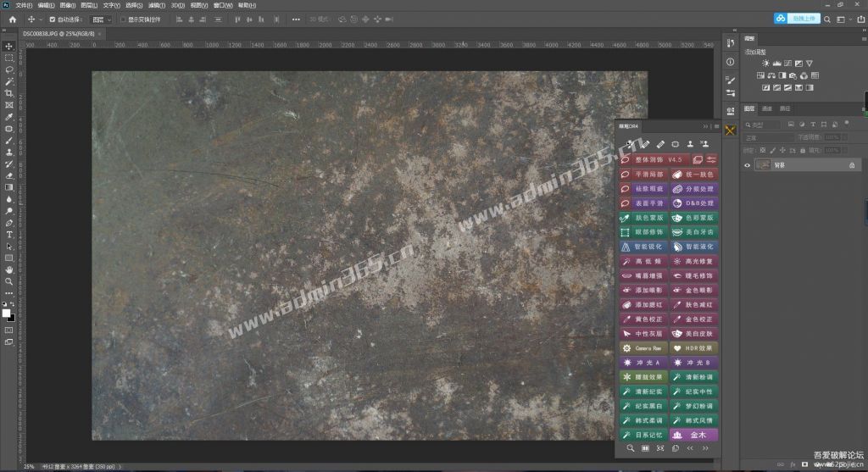
Task: Click the cloud upload button
Action: (x=797, y=19)
